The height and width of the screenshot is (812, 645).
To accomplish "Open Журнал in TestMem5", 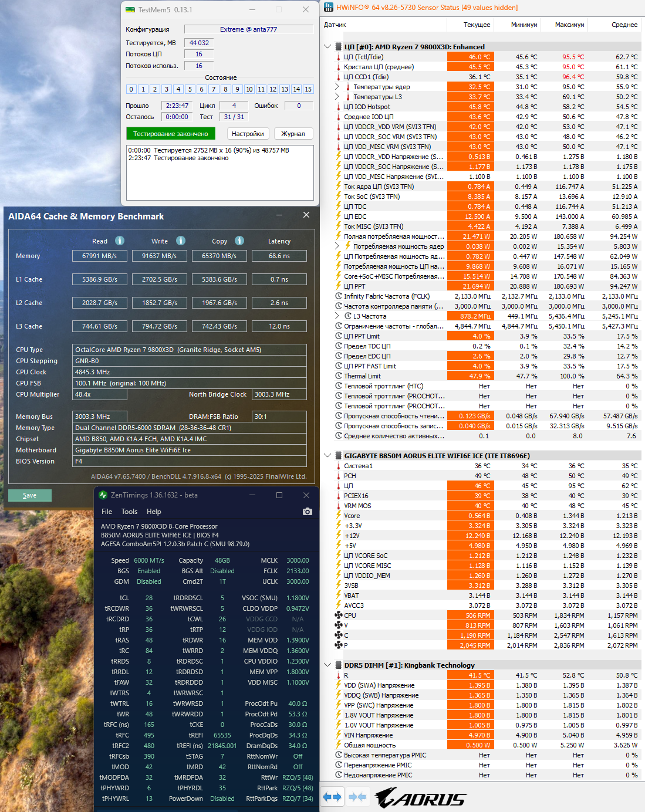I will [293, 134].
